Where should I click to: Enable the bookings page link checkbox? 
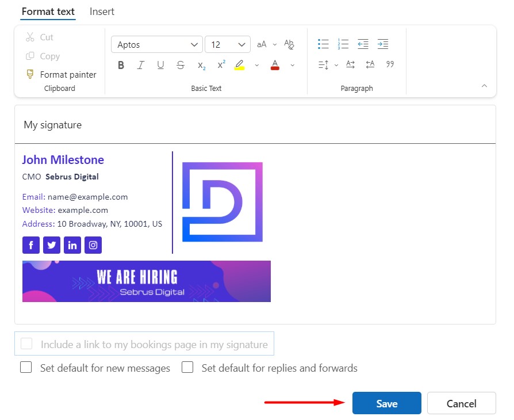point(26,344)
